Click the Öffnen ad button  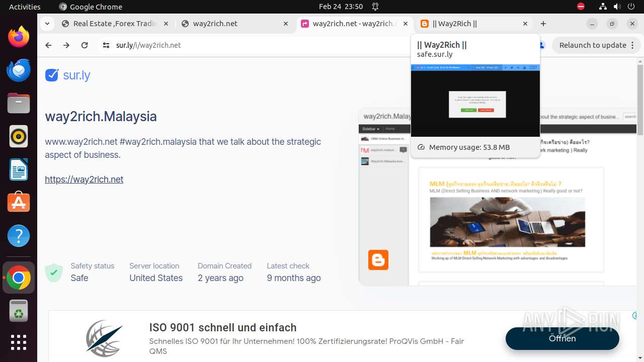[x=562, y=338]
